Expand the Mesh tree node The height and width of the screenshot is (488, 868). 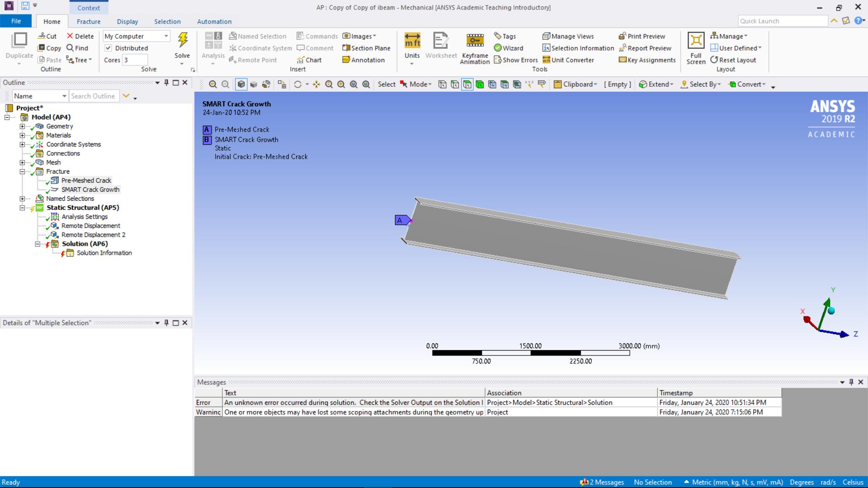22,162
